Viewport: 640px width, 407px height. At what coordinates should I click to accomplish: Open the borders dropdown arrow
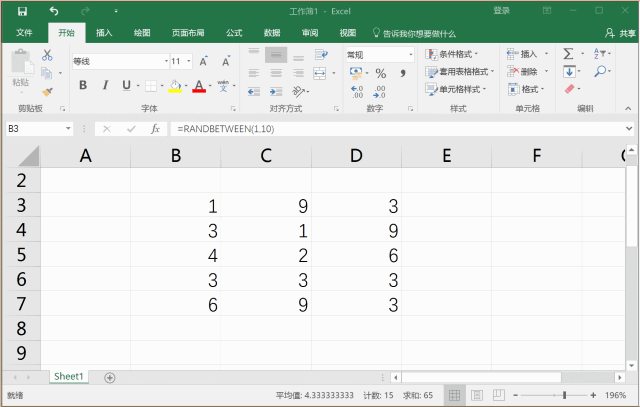coord(162,85)
